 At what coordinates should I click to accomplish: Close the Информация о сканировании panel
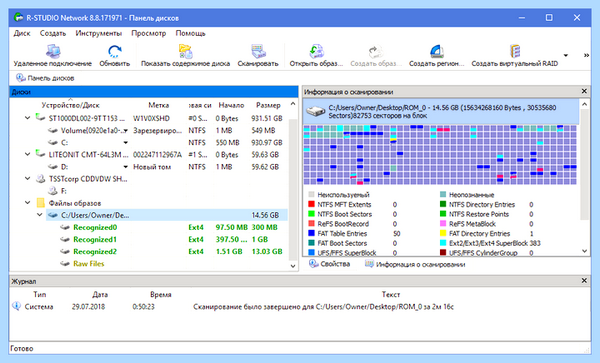[x=584, y=91]
